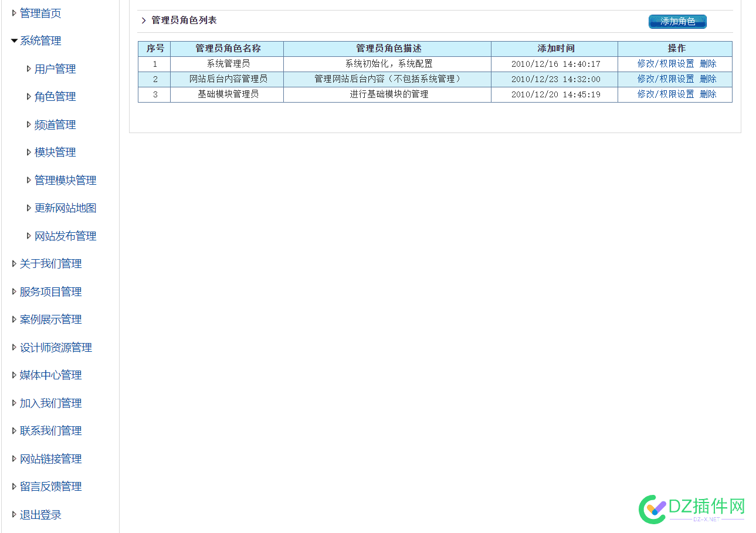Select the 系统管理员 role name cell
756x533 pixels.
pos(228,64)
